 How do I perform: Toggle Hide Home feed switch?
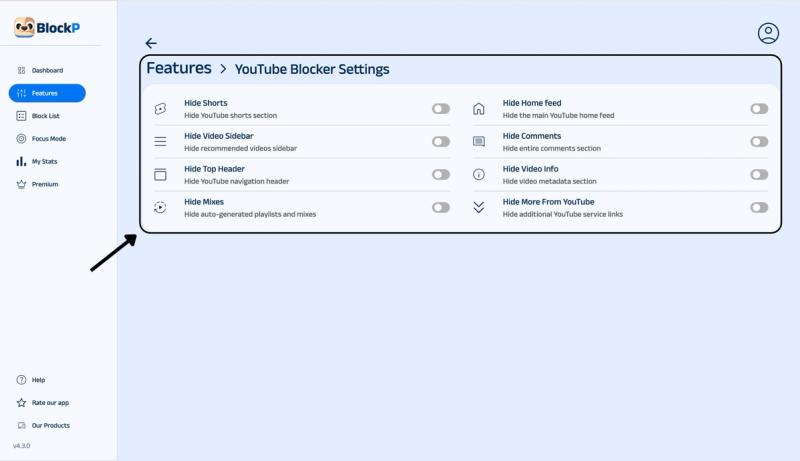759,109
